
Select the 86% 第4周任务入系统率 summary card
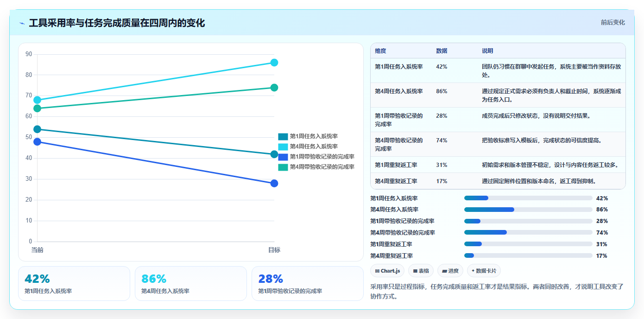[191, 283]
